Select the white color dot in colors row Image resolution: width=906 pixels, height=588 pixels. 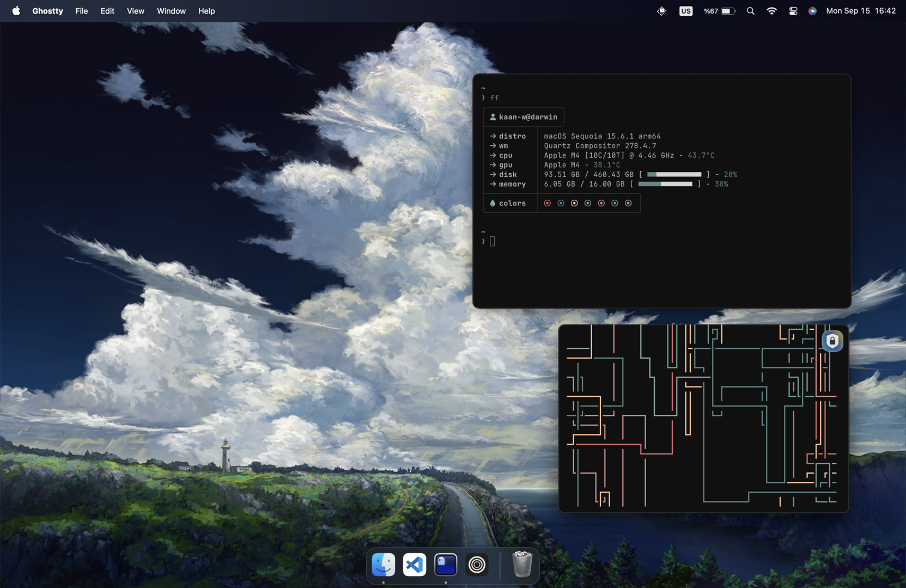(x=628, y=203)
